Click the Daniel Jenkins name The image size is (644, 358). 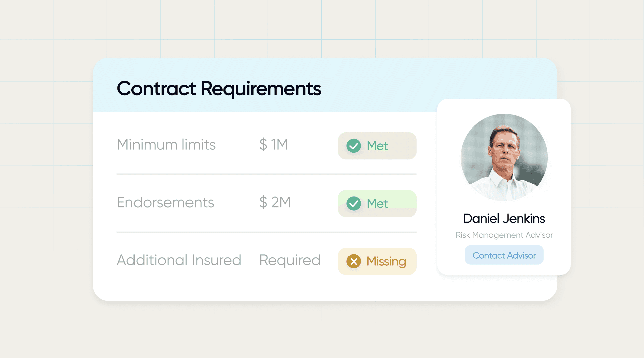pyautogui.click(x=504, y=219)
